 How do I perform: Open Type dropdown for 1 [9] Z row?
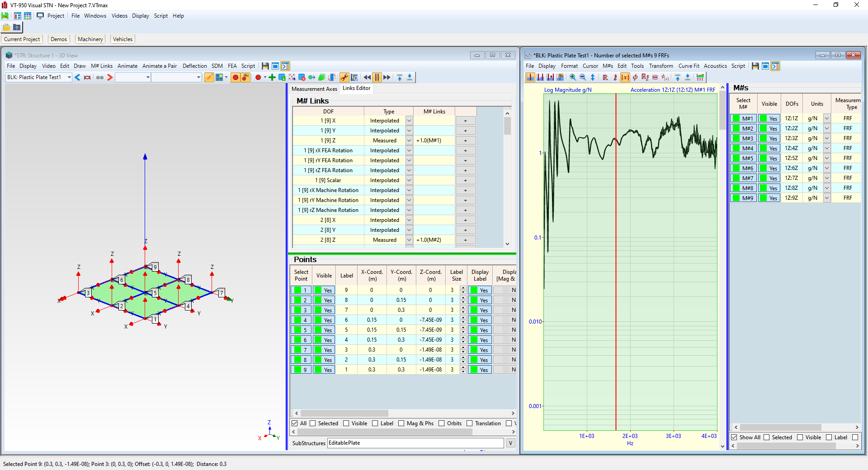tap(409, 141)
